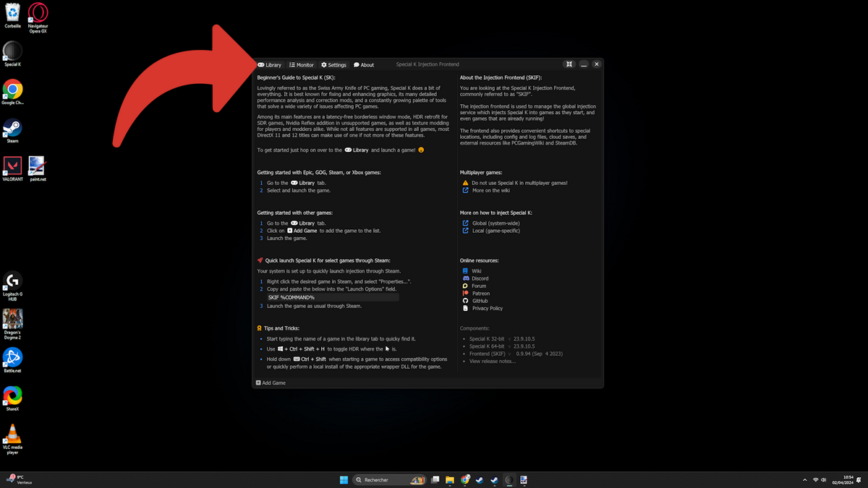Select the Opera GX desktop shortcut
This screenshot has height=488, width=868.
38,18
